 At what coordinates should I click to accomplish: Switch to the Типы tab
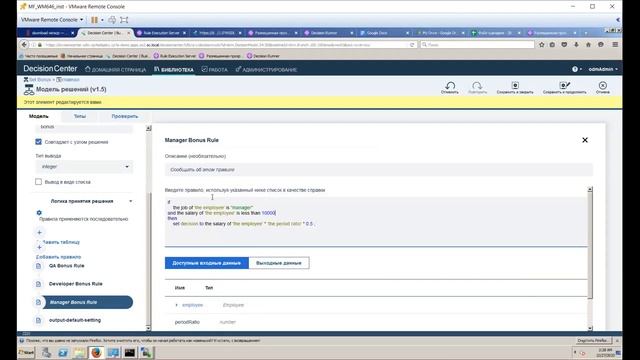click(80, 116)
